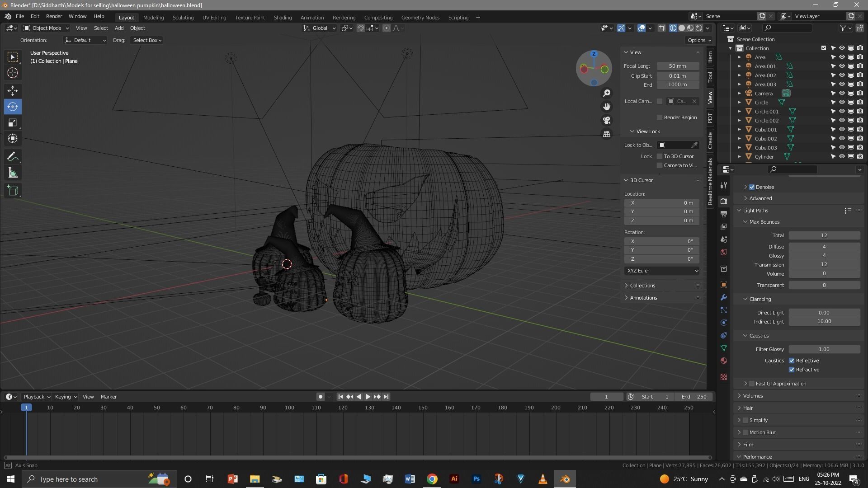
Task: Open Material properties tab
Action: [724, 361]
